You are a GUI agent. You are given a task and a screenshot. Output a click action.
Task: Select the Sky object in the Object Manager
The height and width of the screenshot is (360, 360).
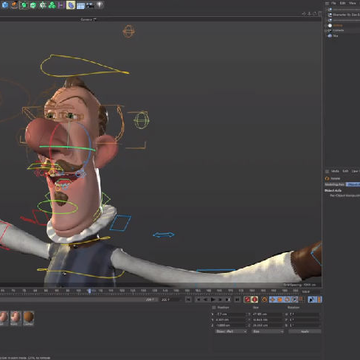[335, 36]
